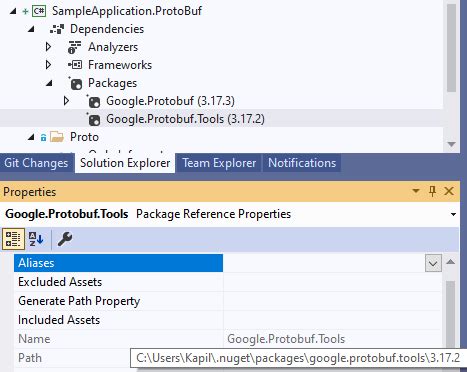
Task: Select Google.Protobuf.Tools (3.17.2) package
Action: tap(185, 119)
